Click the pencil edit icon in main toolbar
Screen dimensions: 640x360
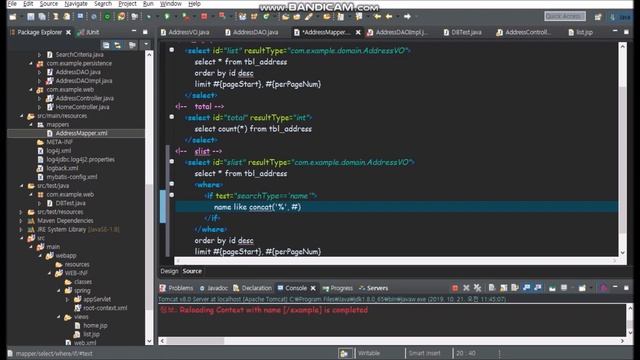click(309, 17)
